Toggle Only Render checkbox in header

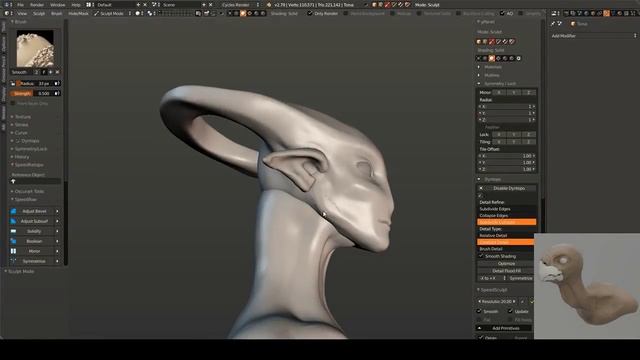pyautogui.click(x=310, y=13)
